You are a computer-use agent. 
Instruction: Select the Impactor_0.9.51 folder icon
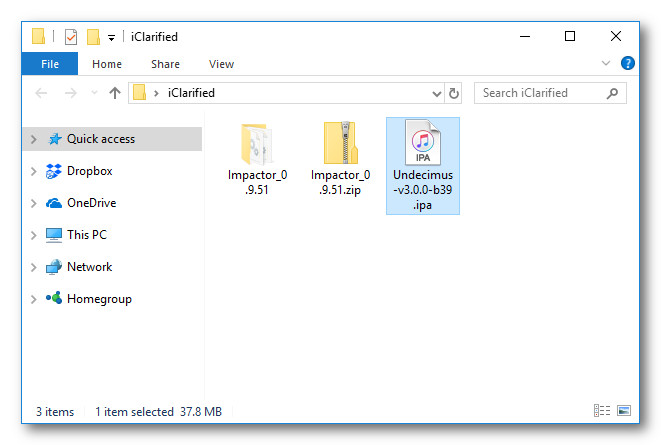(257, 144)
